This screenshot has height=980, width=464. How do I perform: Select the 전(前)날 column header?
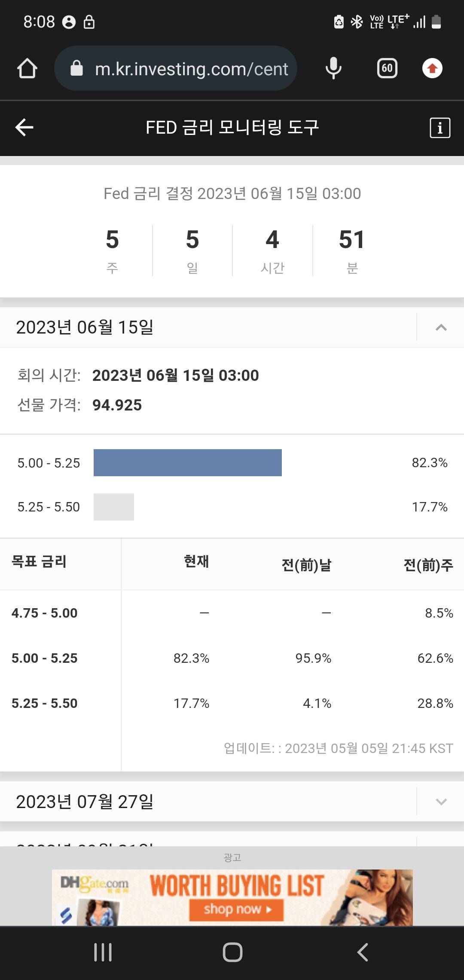pyautogui.click(x=306, y=565)
